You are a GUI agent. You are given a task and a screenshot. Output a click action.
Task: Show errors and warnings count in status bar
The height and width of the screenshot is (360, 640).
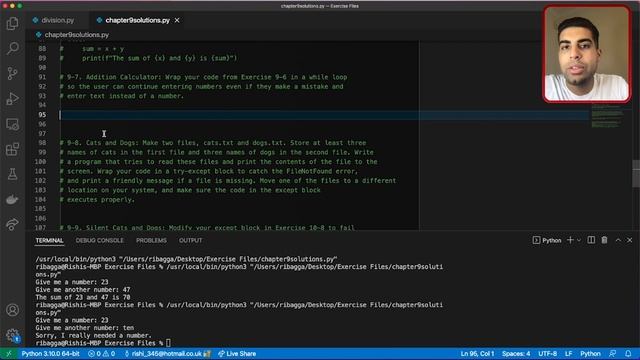click(x=101, y=354)
